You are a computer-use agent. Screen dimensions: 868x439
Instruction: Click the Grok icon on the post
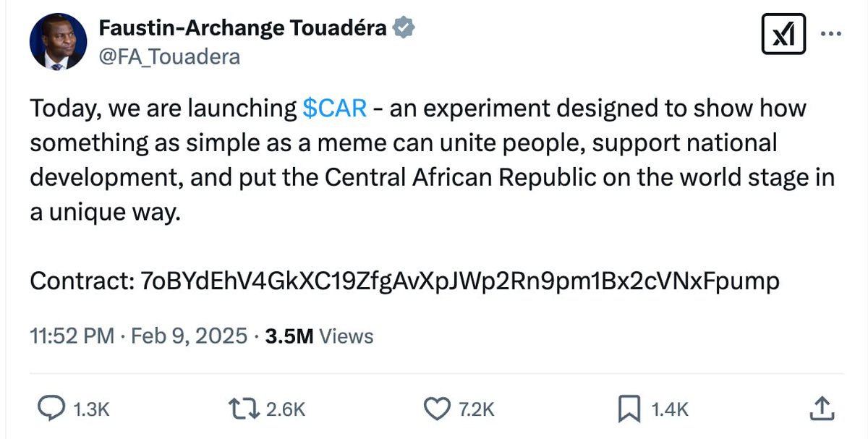[x=784, y=34]
